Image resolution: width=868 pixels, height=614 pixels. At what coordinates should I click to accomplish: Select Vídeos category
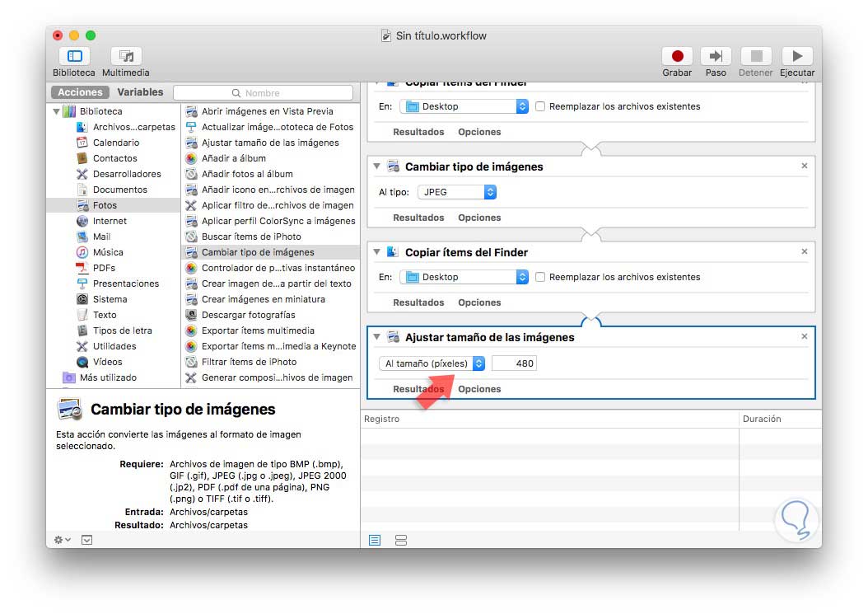coord(107,362)
